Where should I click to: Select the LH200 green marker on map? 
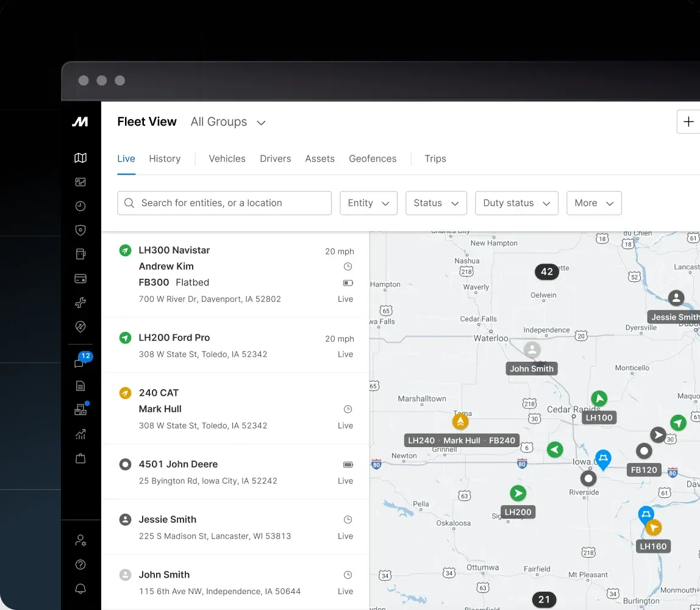[x=518, y=493]
